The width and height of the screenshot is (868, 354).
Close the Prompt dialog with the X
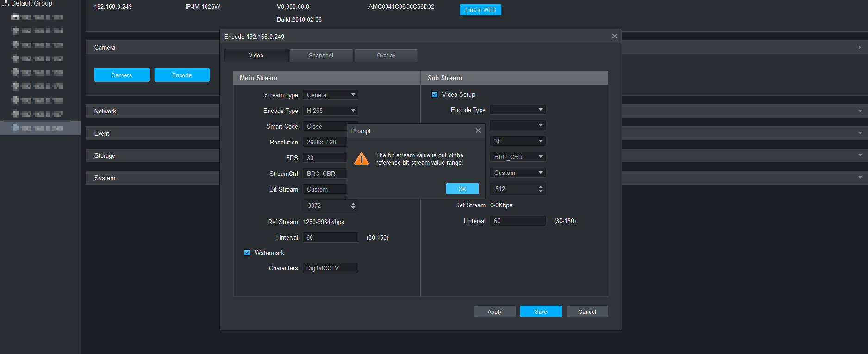(478, 130)
